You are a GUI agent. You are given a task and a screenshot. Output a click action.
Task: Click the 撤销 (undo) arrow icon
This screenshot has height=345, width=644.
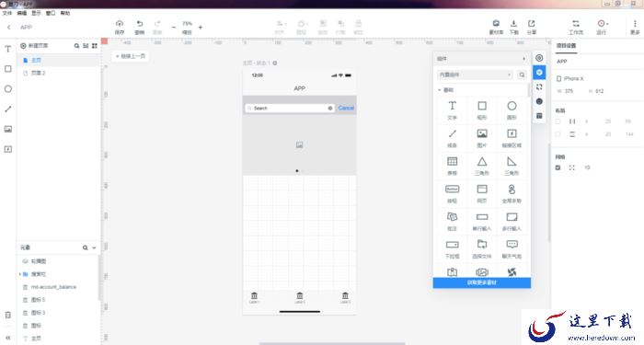coord(140,24)
